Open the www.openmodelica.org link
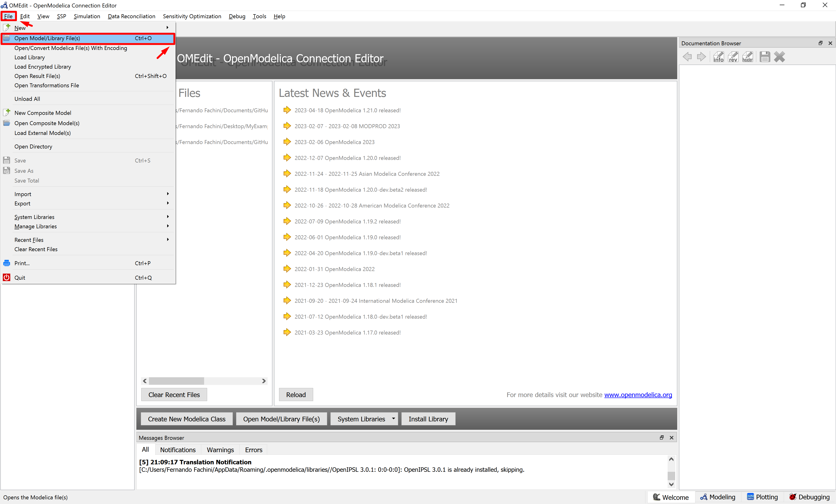Image resolution: width=836 pixels, height=504 pixels. (638, 395)
